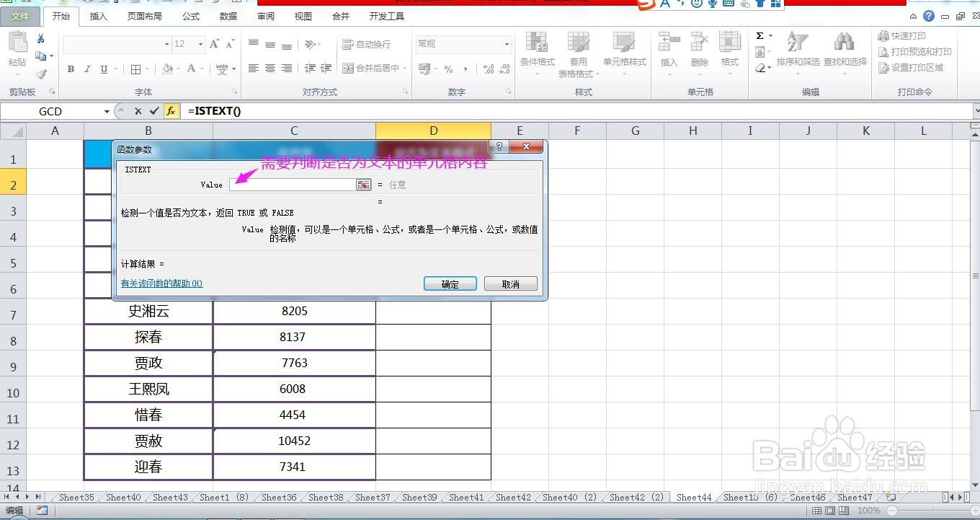Viewport: 980px width, 520px height.
Task: Click the comma style icon
Action: click(465, 69)
